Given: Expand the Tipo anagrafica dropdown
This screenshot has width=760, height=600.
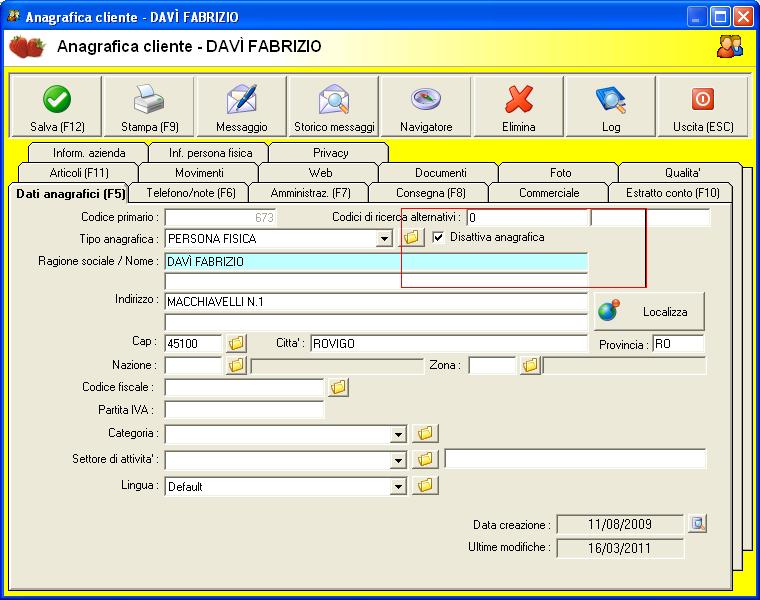Looking at the screenshot, I should 385,239.
